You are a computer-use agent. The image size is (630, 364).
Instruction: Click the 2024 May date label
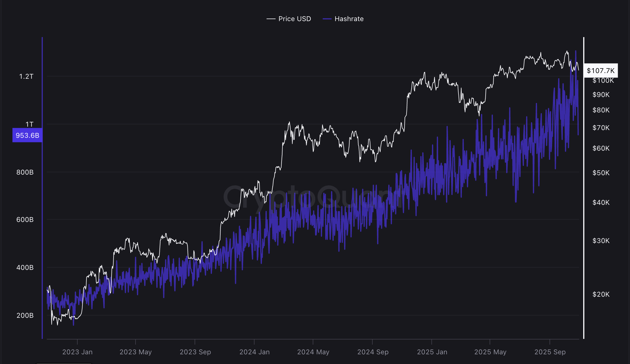[x=314, y=352]
